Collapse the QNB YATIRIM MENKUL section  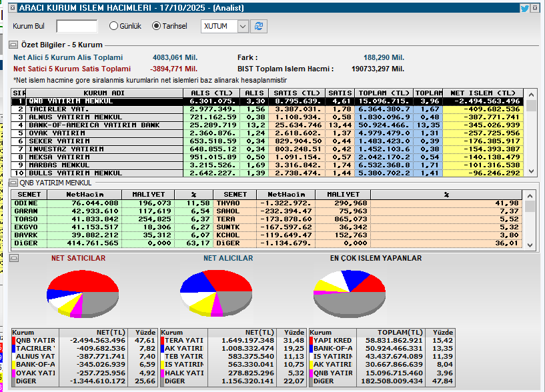tap(13, 183)
